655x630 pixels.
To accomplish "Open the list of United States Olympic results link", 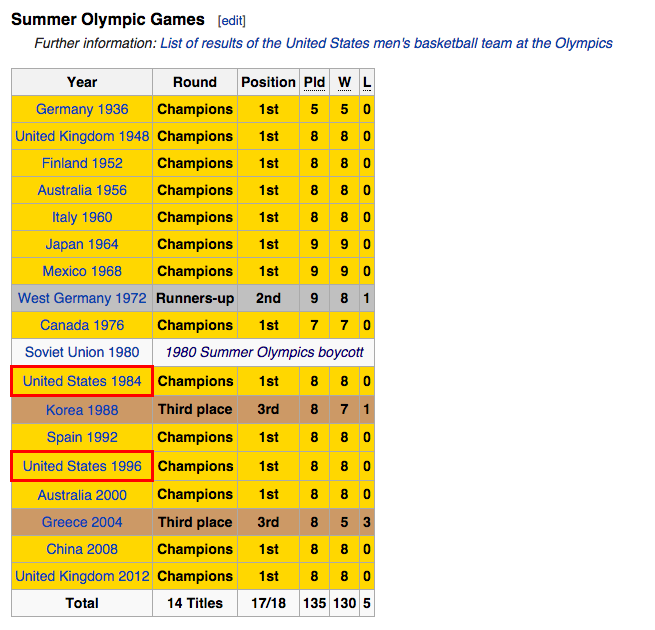I will pyautogui.click(x=386, y=43).
